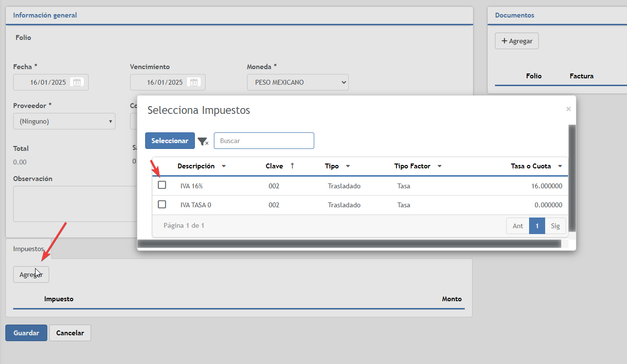This screenshot has height=364, width=627.
Task: Click the Factura column header in Documentos
Action: click(582, 76)
